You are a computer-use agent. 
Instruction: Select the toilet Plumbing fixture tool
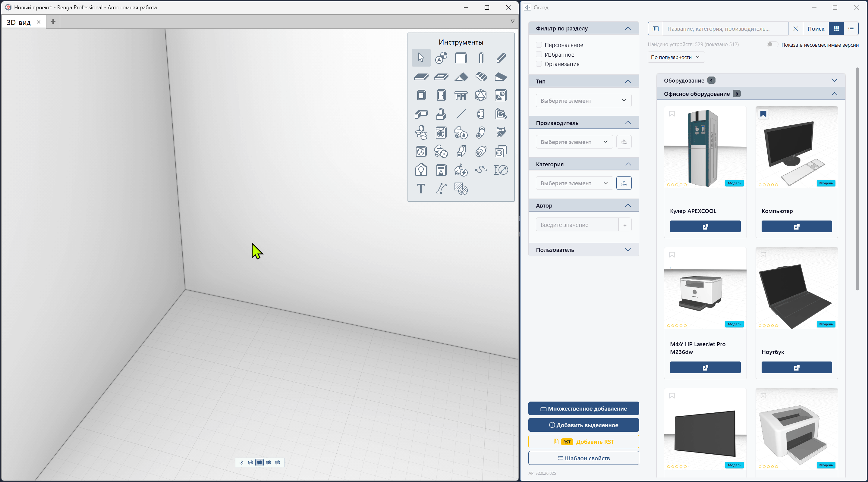point(421,133)
